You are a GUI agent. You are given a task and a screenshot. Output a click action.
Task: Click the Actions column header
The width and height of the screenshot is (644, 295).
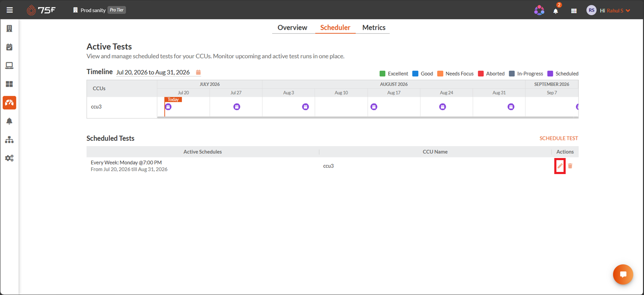coord(565,152)
